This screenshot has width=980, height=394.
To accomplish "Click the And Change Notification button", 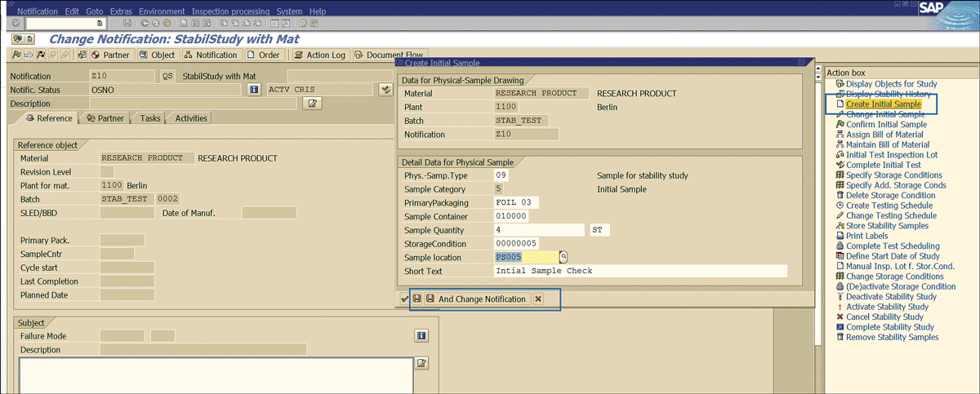I will pos(477,299).
